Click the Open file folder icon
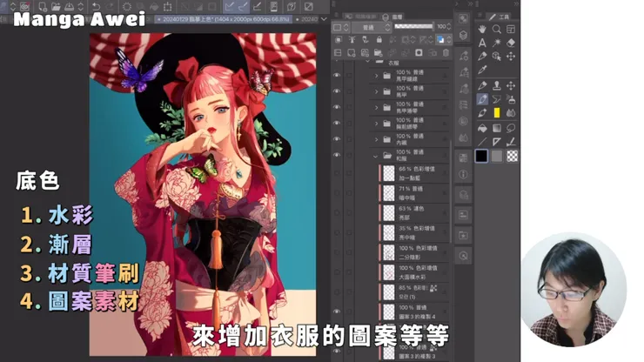The image size is (644, 362). (56, 6)
